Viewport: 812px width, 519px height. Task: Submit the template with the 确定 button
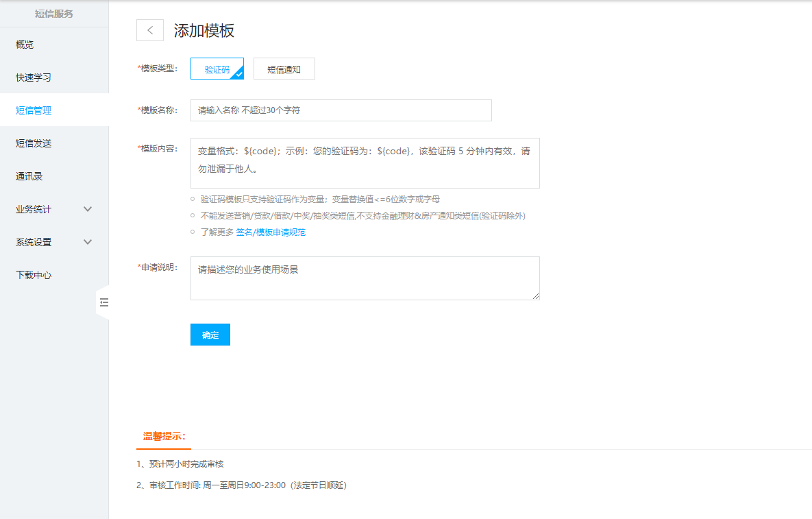click(x=210, y=335)
